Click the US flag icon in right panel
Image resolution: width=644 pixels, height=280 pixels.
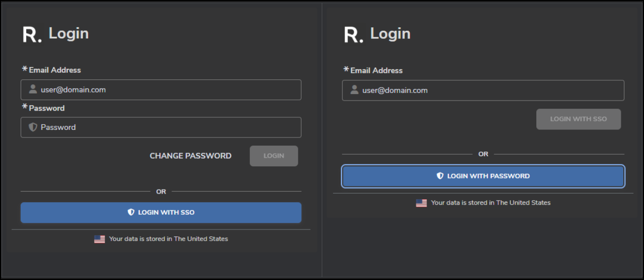(x=421, y=203)
